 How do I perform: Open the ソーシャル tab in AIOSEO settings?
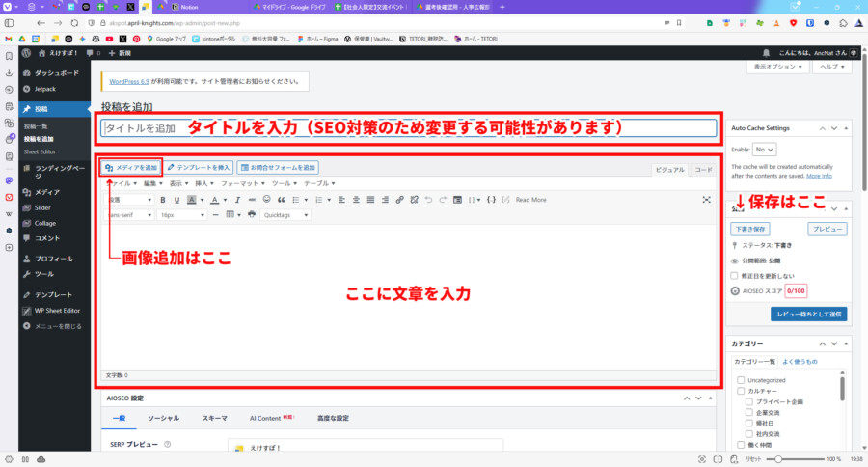[163, 418]
